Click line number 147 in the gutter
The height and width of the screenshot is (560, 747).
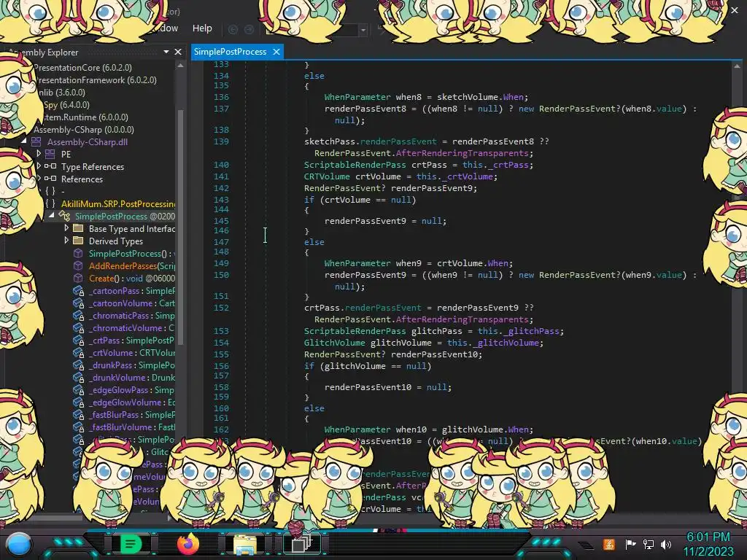pos(221,242)
